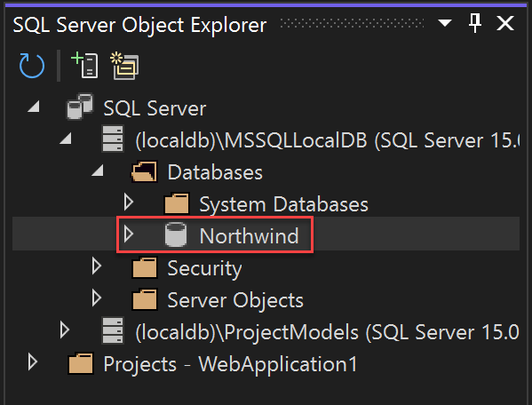The width and height of the screenshot is (532, 405).
Task: Open the window position dropdown arrow
Action: [x=444, y=23]
